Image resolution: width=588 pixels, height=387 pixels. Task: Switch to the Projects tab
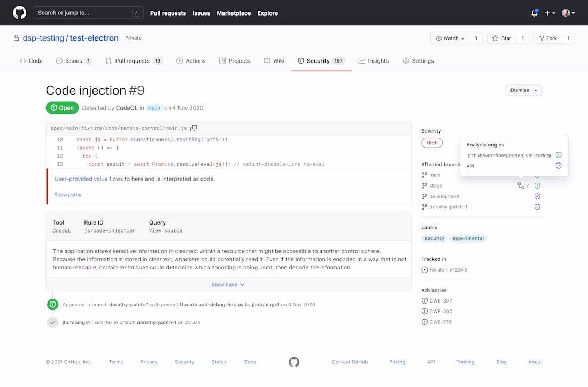(x=235, y=61)
